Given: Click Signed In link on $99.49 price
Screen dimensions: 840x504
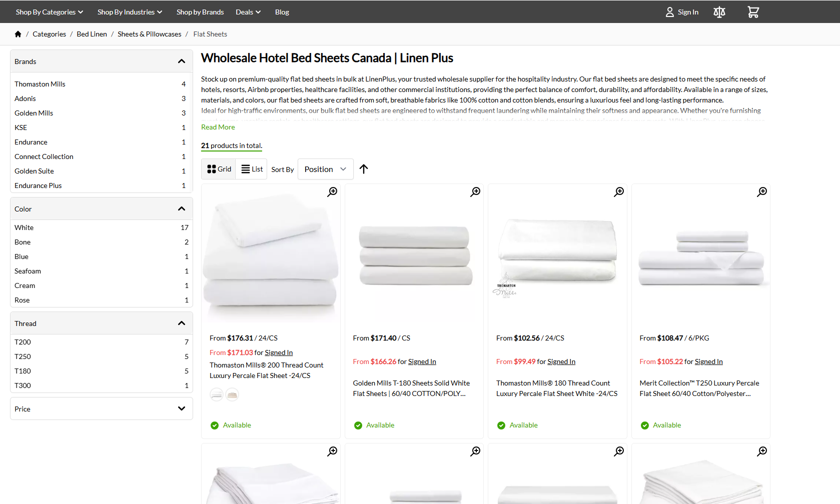Looking at the screenshot, I should click(561, 361).
